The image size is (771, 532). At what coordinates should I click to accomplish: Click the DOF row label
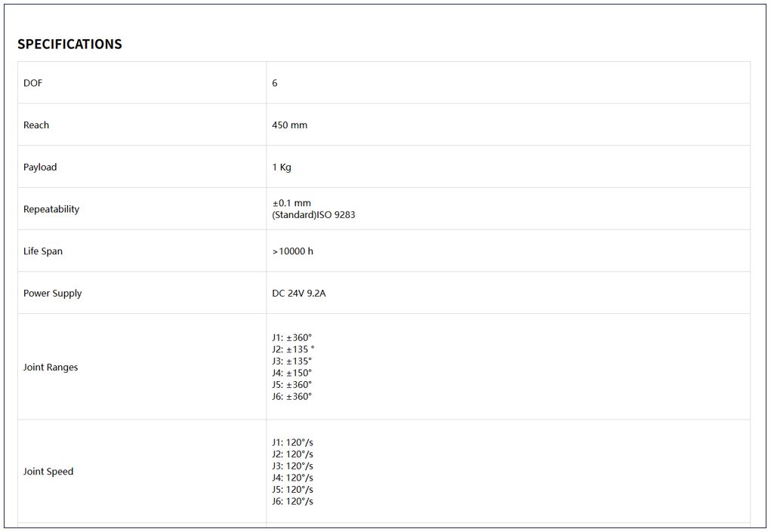coord(33,83)
